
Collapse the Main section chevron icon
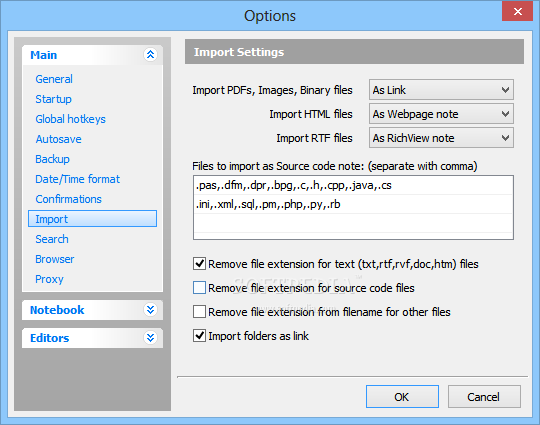[150, 54]
